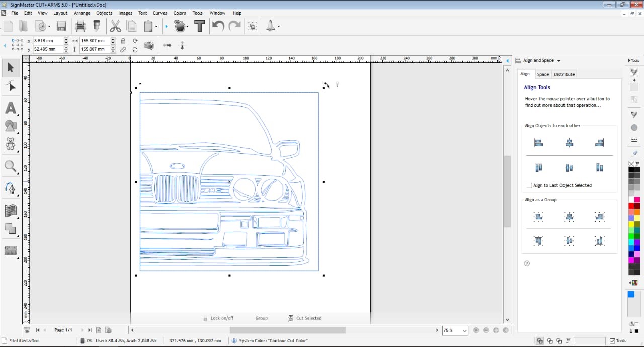Copy the selected object

pos(132,26)
